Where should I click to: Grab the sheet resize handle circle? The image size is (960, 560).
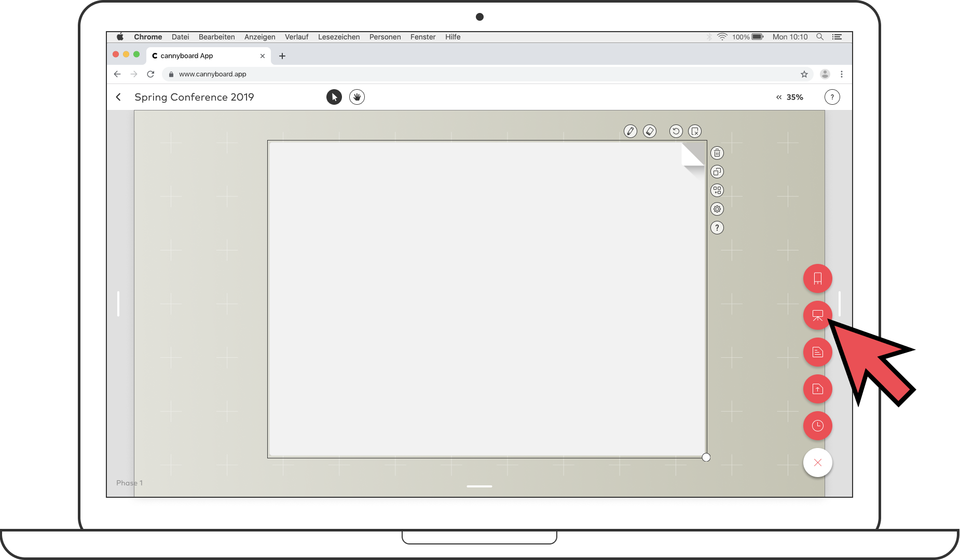tap(706, 457)
